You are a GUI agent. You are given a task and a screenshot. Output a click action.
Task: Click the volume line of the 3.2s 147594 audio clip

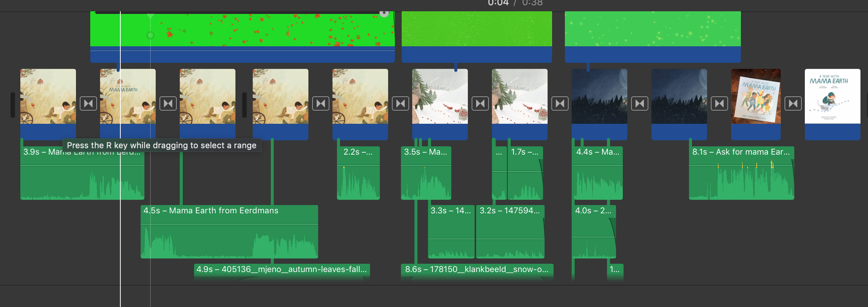click(x=510, y=239)
